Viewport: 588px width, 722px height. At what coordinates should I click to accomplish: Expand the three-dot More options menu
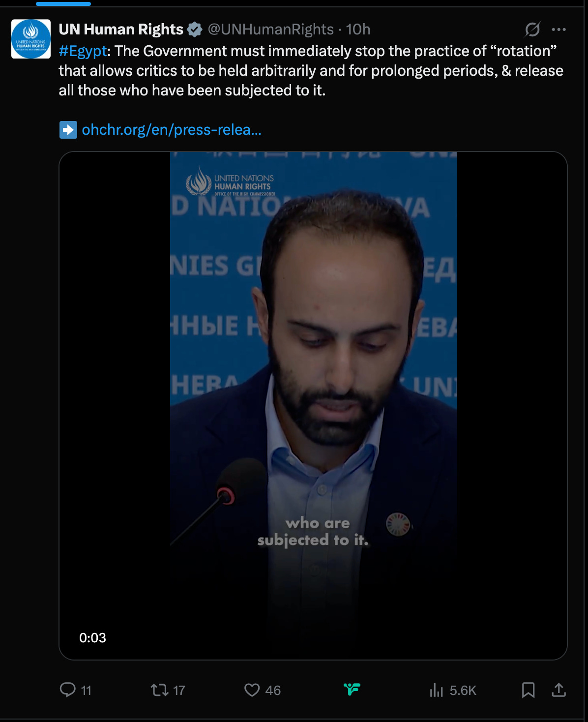pos(559,30)
